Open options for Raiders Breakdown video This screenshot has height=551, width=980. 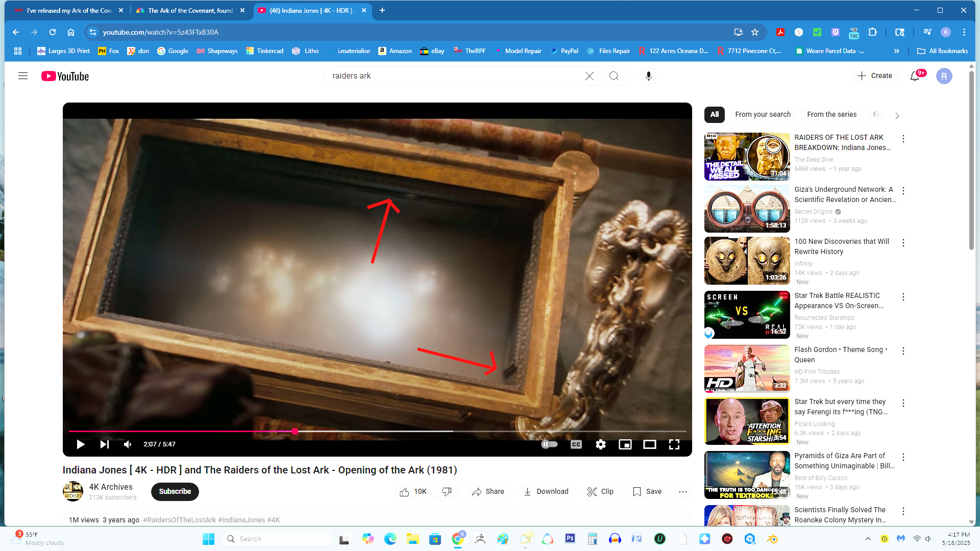(903, 139)
